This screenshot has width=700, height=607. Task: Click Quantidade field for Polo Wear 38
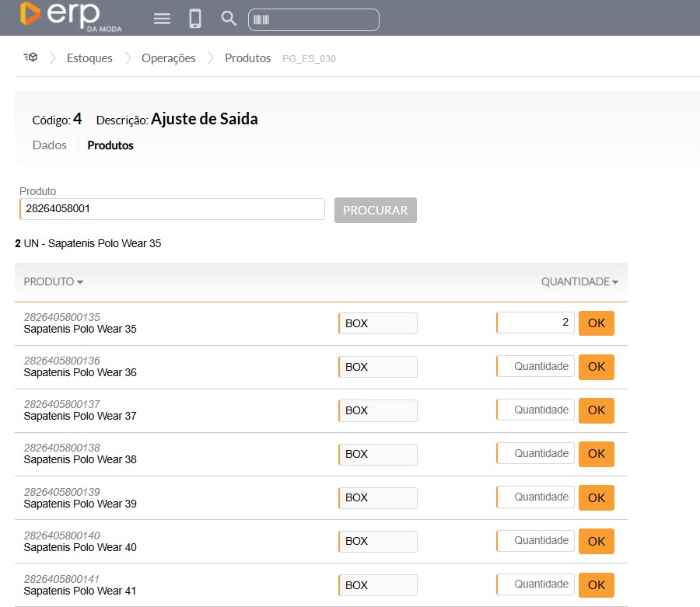pyautogui.click(x=535, y=453)
